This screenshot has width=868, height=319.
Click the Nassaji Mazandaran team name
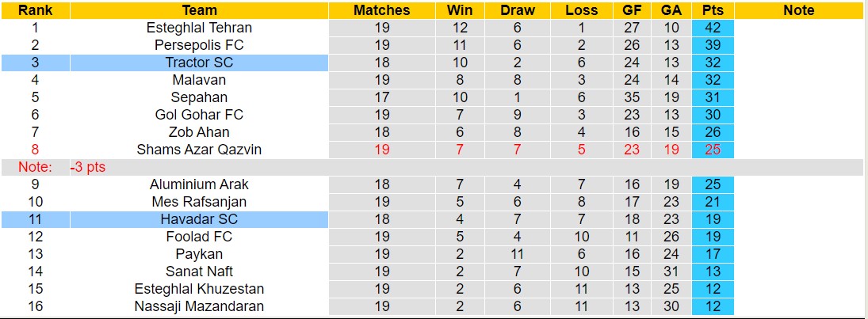pyautogui.click(x=199, y=306)
